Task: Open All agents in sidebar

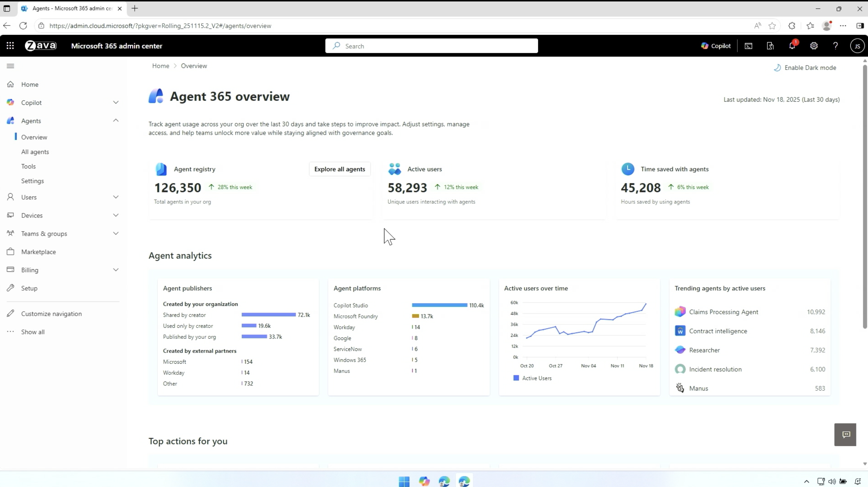Action: [35, 152]
